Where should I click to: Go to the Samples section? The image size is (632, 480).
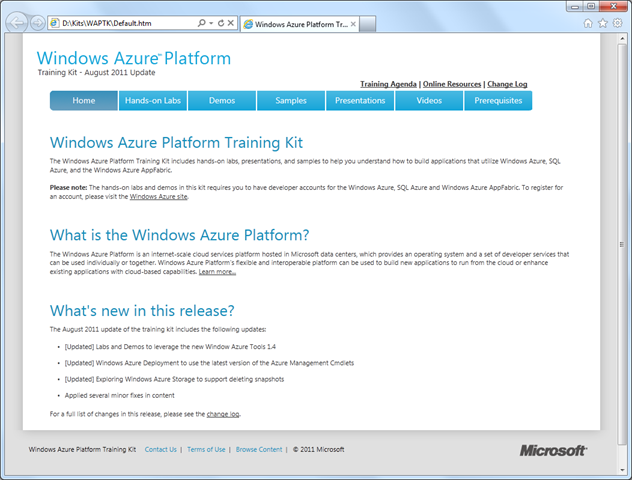pyautogui.click(x=291, y=100)
